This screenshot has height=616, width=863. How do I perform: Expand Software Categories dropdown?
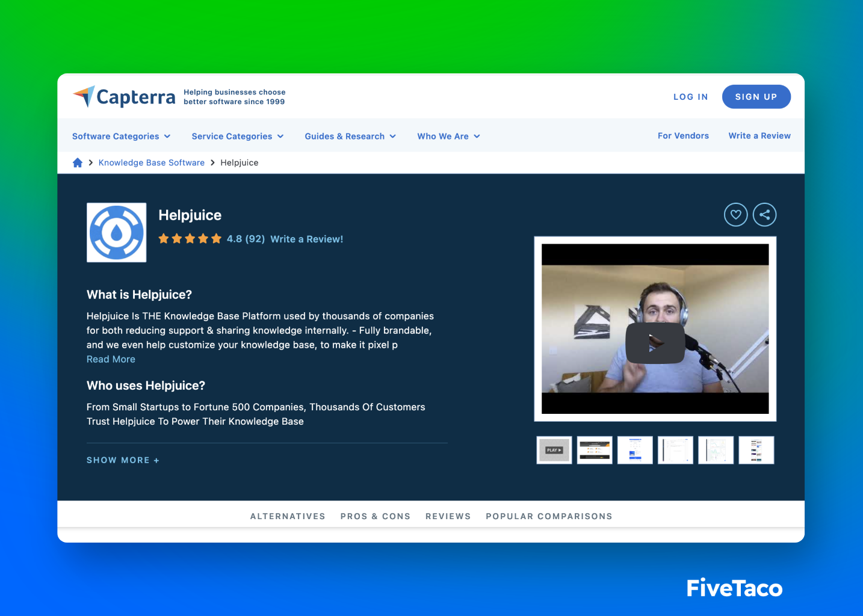122,137
